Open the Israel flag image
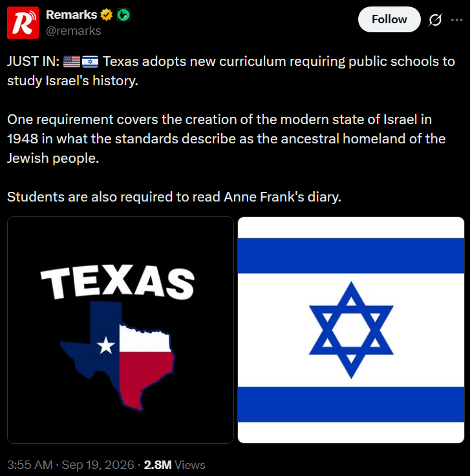This screenshot has height=476, width=470. click(x=351, y=329)
